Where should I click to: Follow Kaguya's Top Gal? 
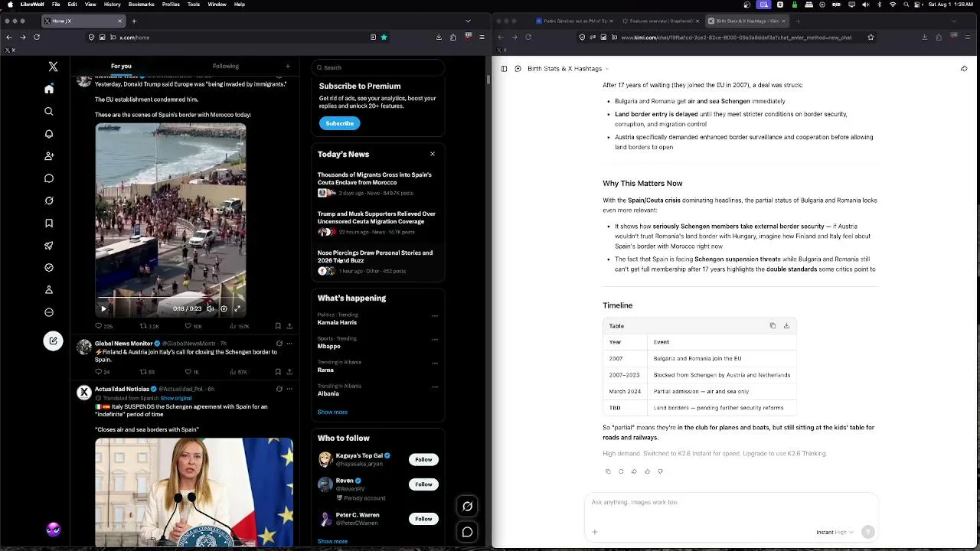pos(423,459)
